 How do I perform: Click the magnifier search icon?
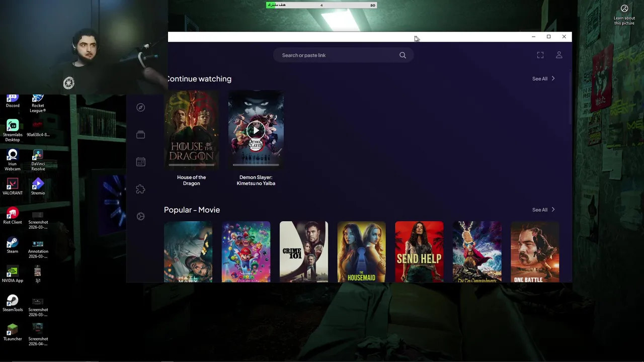(x=403, y=55)
